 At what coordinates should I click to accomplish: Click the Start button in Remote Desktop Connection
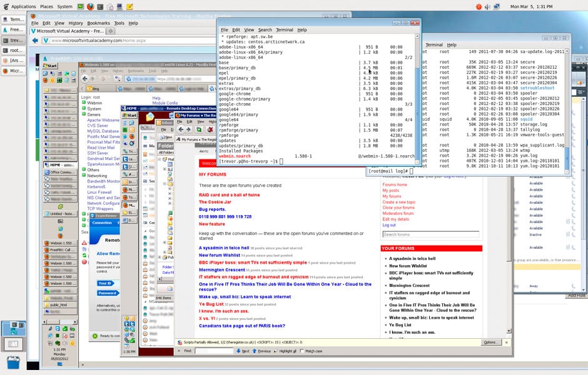point(129,116)
